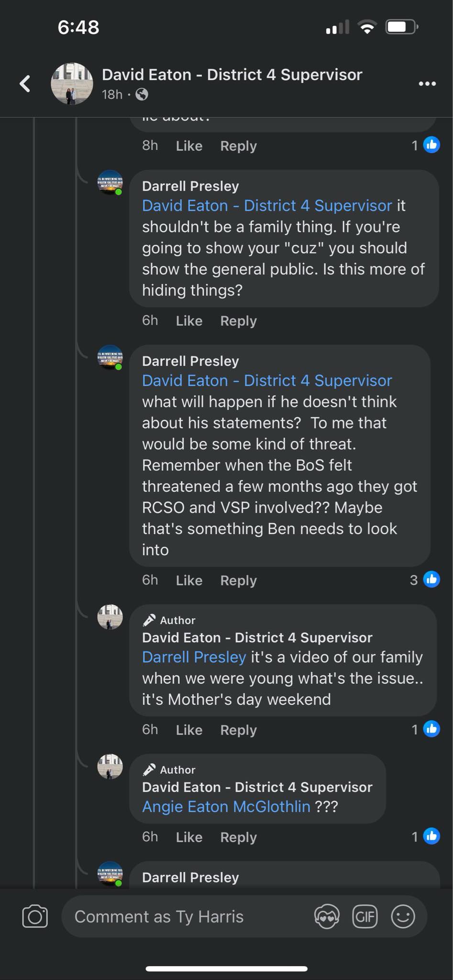Open the Angie Eaton McGlothlin tagged profile
This screenshot has height=980, width=453.
coord(226,807)
